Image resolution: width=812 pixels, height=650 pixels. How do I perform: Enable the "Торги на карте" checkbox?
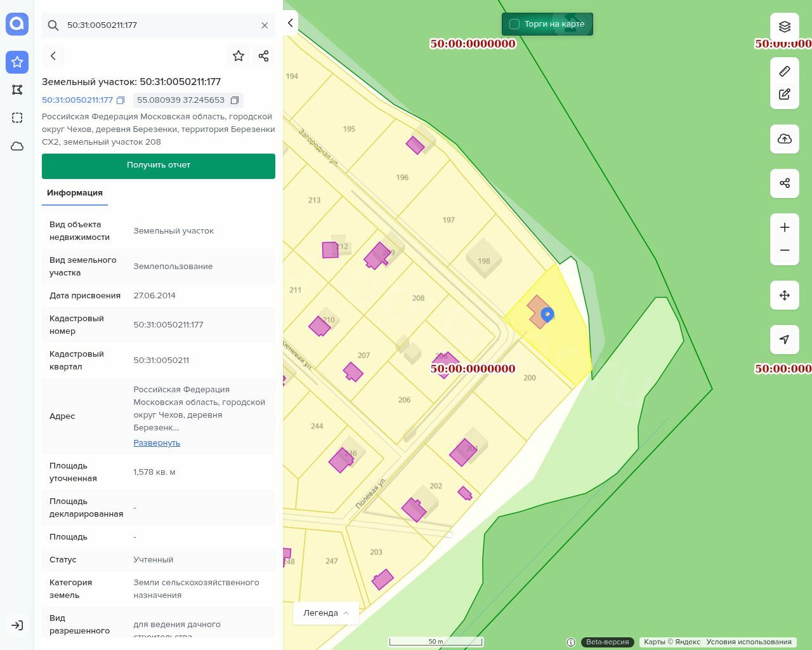point(514,24)
